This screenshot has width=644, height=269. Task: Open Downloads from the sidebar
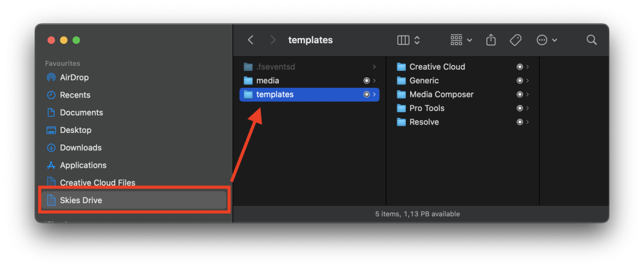(x=80, y=148)
